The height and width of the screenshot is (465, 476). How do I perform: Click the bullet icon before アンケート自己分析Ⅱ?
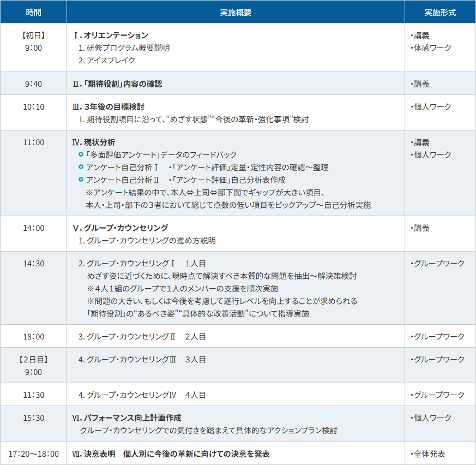[x=81, y=180]
